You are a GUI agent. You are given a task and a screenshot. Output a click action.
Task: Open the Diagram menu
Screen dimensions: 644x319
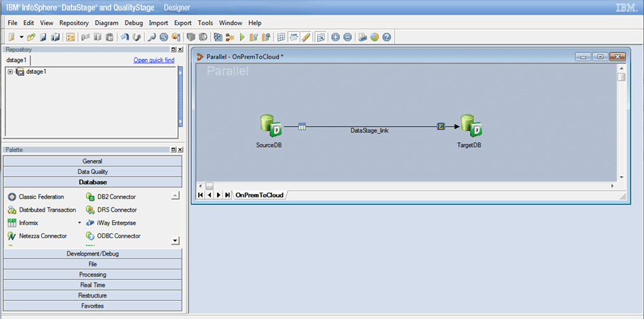106,23
